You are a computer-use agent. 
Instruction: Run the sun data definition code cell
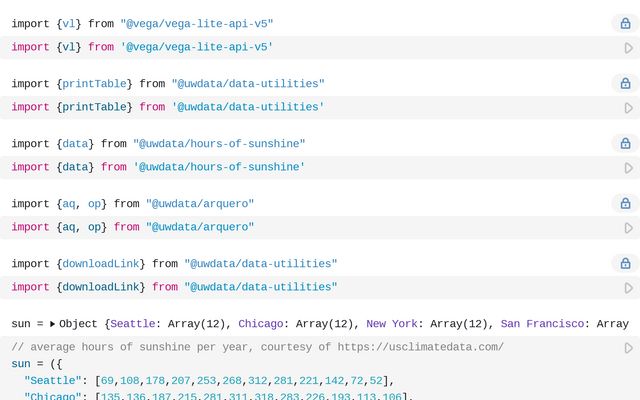coord(628,348)
